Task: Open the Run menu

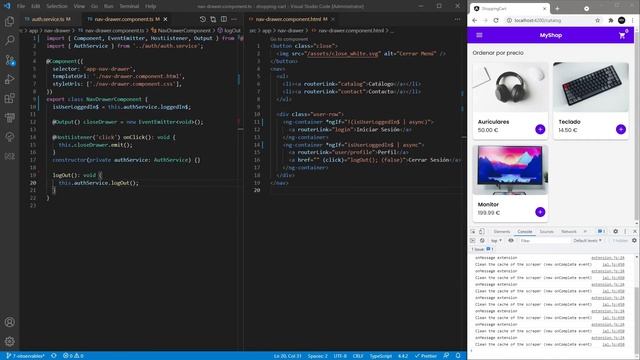Action: [109, 6]
